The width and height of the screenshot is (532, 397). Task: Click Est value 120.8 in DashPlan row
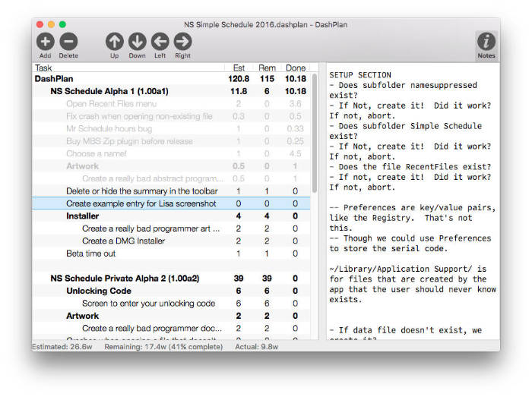pos(239,79)
